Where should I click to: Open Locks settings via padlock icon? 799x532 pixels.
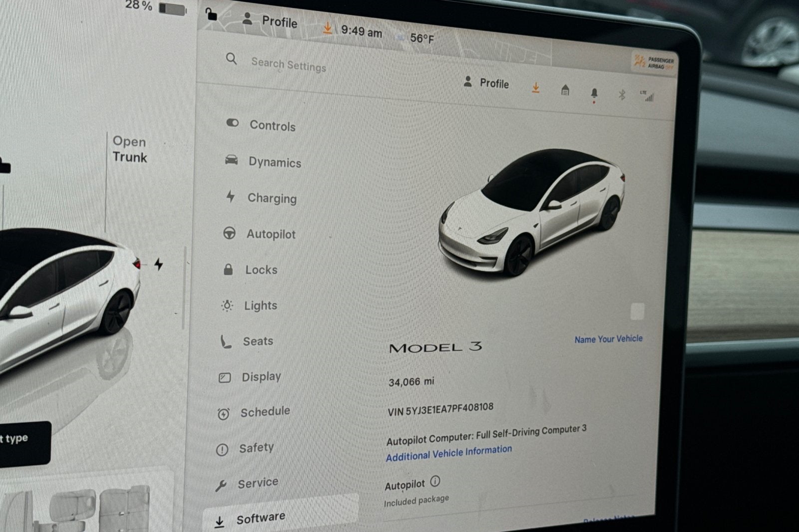[x=228, y=269]
